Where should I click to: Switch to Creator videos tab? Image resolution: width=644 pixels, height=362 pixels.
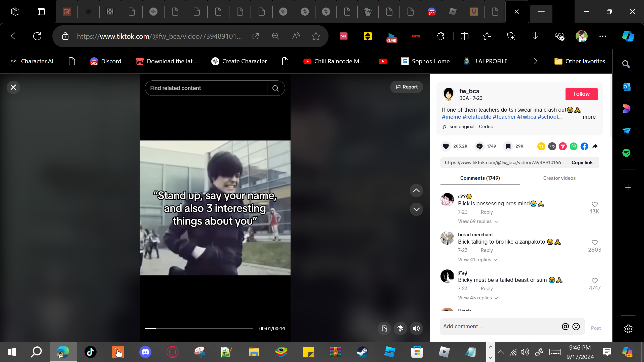[x=559, y=178]
